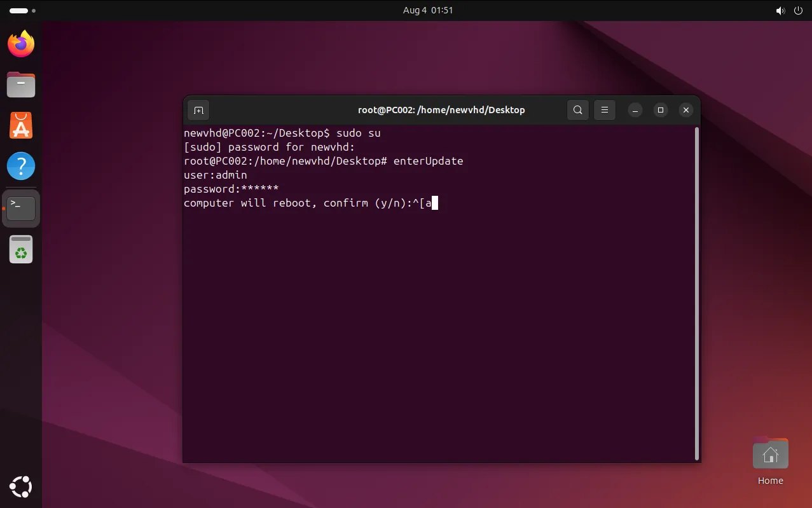The height and width of the screenshot is (508, 812).
Task: Open the Trash from the dock
Action: coord(21,249)
